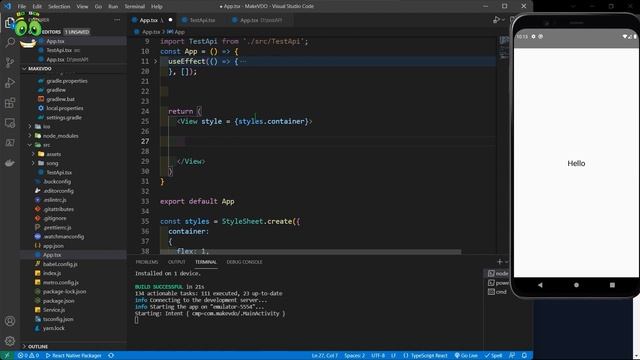Open yarn.lock in the explorer
640x360 pixels.
53,328
